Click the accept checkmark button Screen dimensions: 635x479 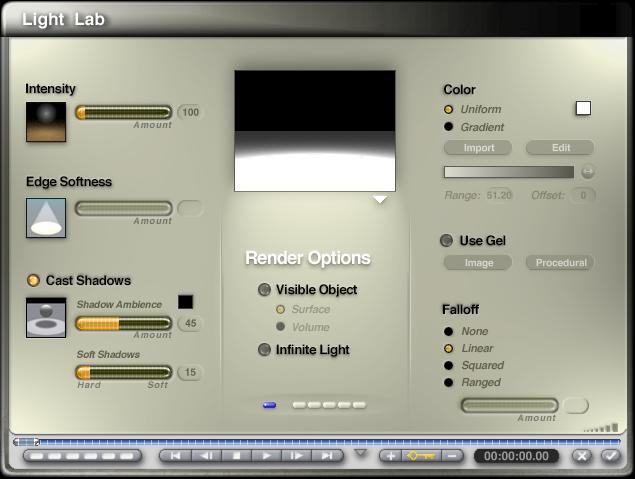click(x=611, y=456)
